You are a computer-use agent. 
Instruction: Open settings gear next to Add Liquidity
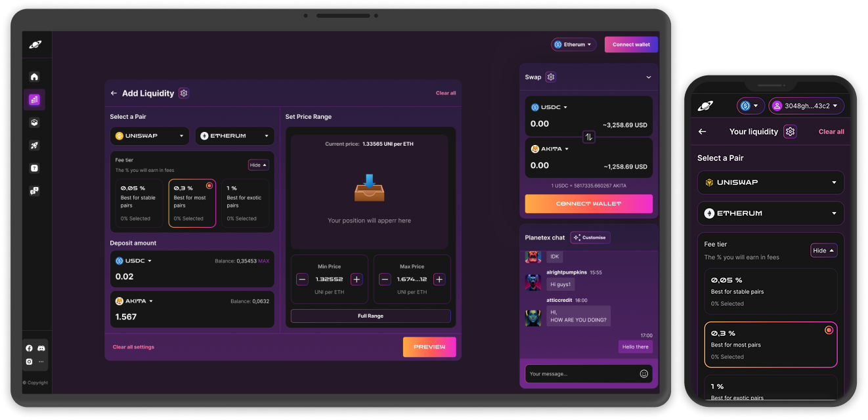(x=184, y=93)
